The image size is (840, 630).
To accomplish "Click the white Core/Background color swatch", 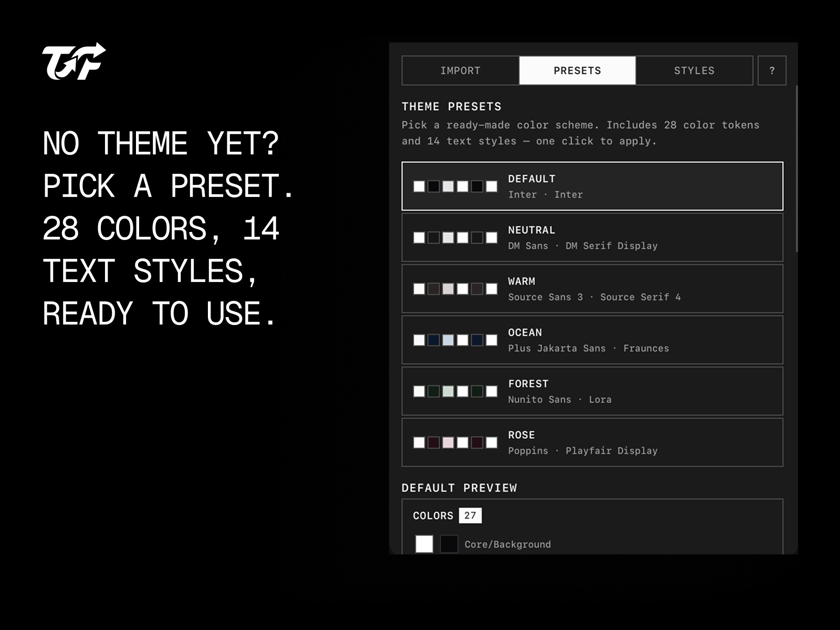I will point(425,544).
